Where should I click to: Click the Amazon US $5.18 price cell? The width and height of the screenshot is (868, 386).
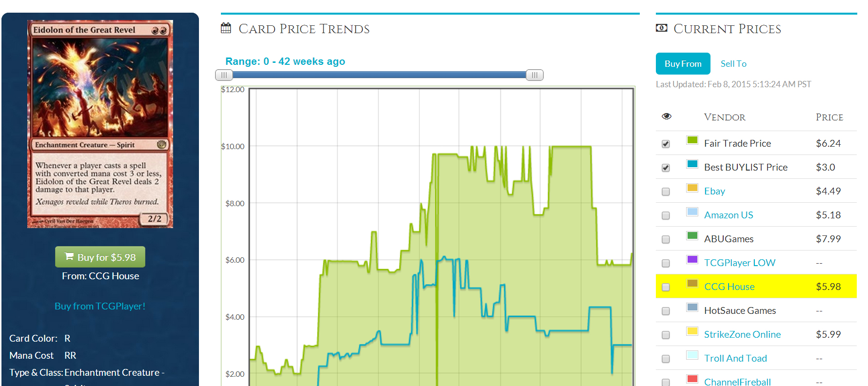(x=828, y=215)
